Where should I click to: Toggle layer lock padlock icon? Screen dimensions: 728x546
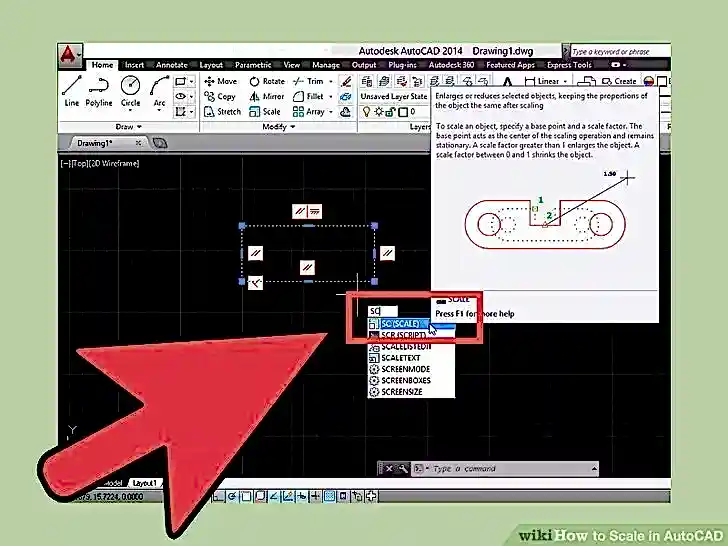(390, 112)
